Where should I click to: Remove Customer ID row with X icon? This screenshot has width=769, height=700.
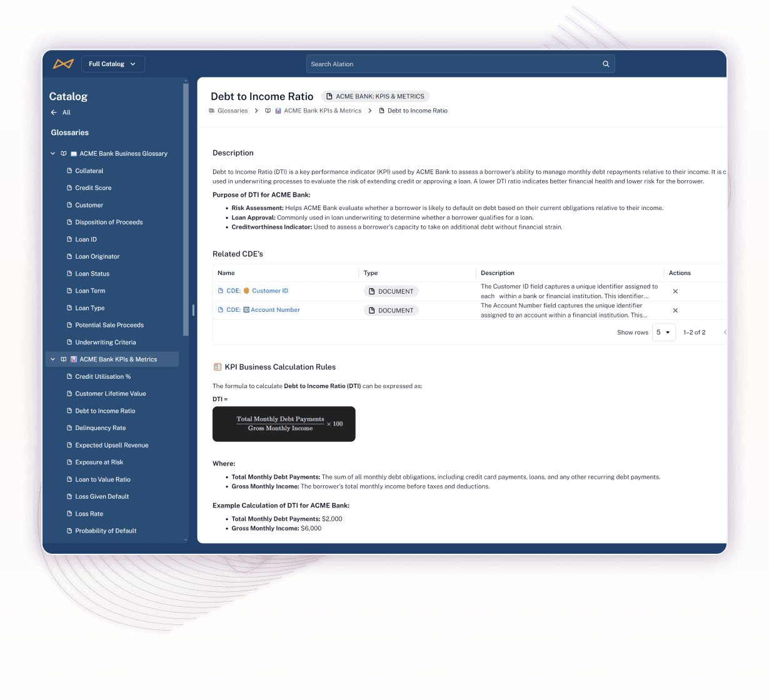click(675, 291)
